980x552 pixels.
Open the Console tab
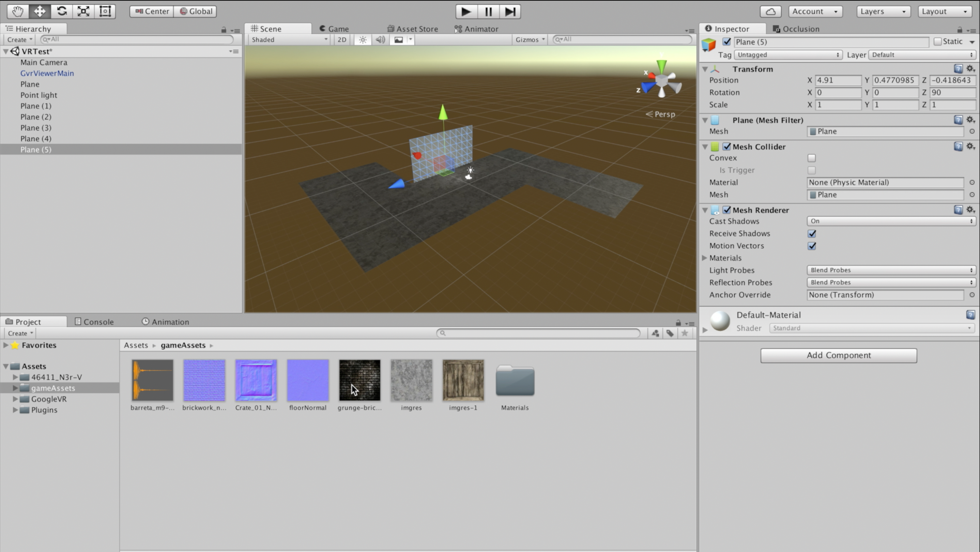(x=98, y=321)
